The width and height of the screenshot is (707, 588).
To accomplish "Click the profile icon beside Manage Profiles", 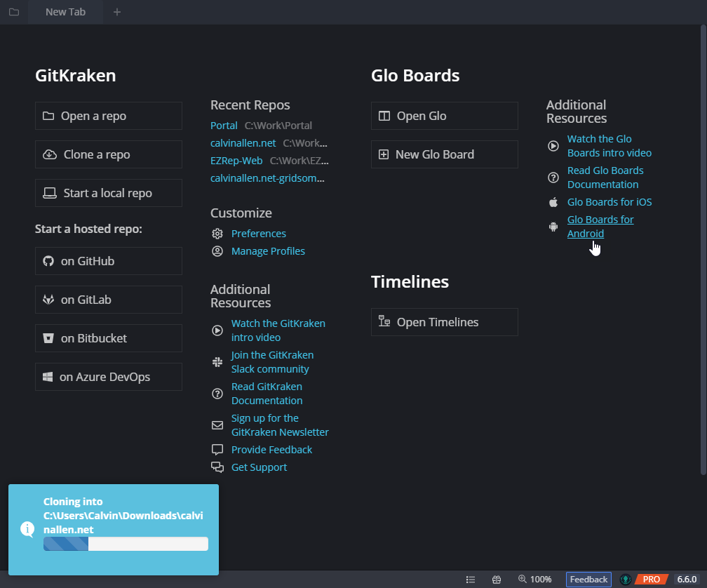I will (x=217, y=251).
